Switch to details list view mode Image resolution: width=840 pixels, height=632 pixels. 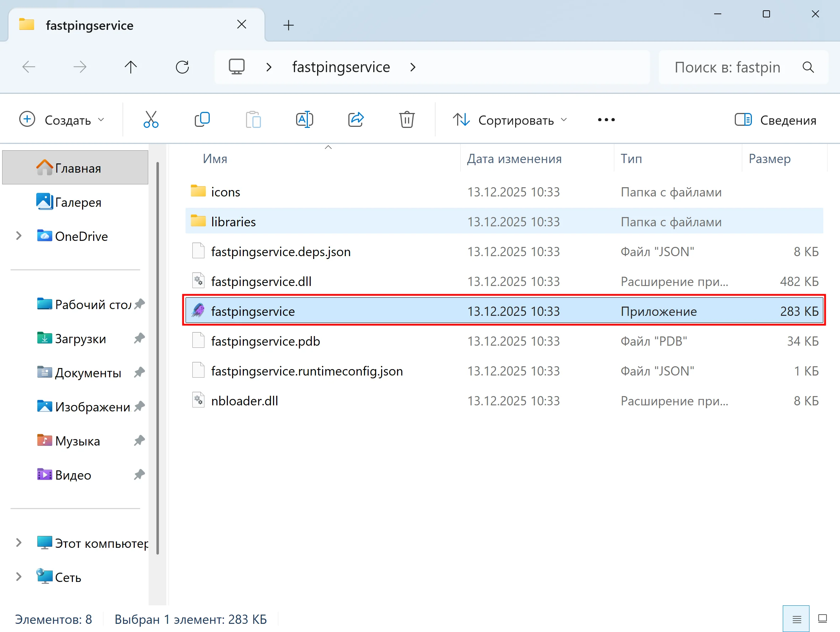[x=796, y=619]
